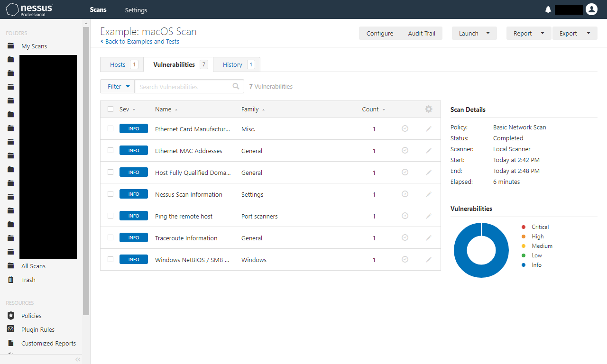This screenshot has height=364, width=607.
Task: Click pencil edit icon for Ethernet MAC Addresses row
Action: point(429,151)
